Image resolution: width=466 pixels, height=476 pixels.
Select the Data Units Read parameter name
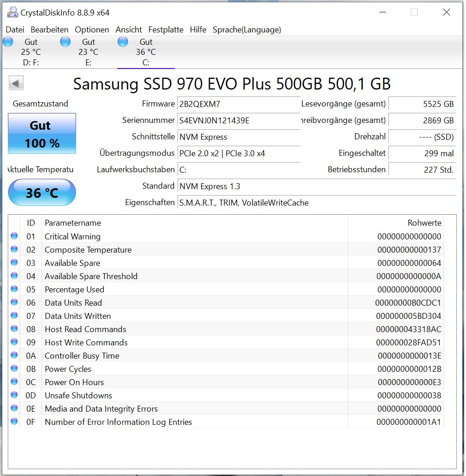(73, 303)
